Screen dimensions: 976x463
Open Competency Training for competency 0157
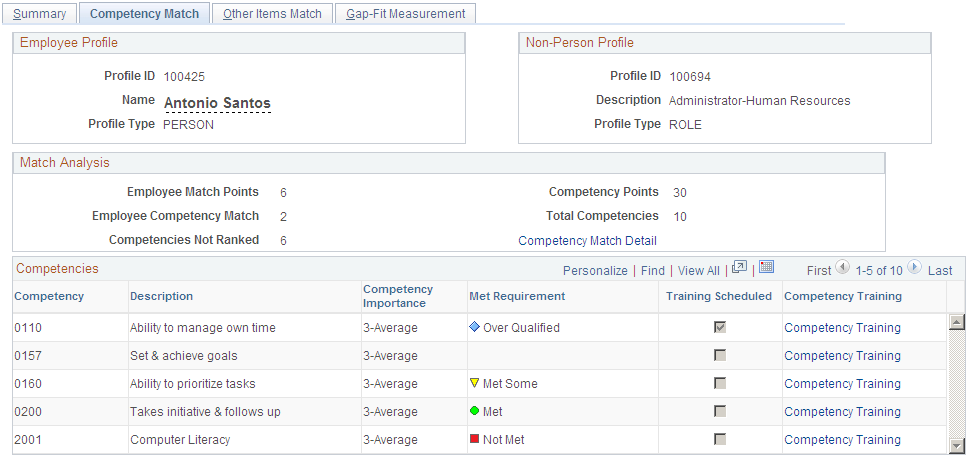[x=842, y=355]
